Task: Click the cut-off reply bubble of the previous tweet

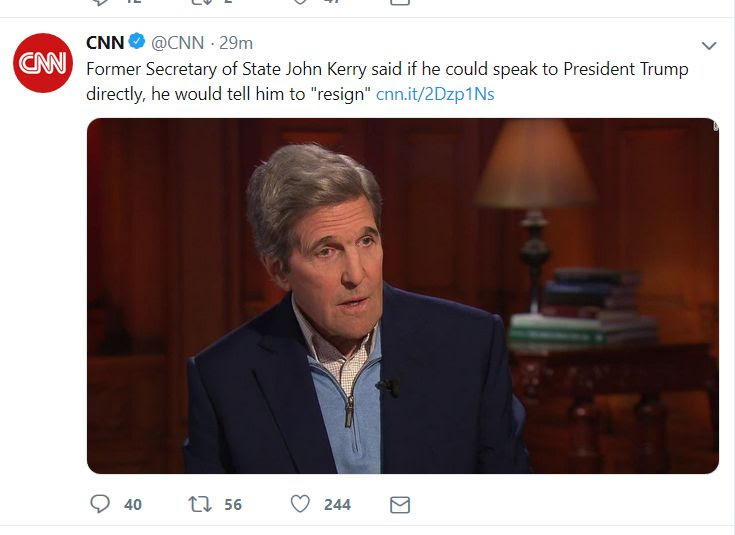Action: (100, 2)
